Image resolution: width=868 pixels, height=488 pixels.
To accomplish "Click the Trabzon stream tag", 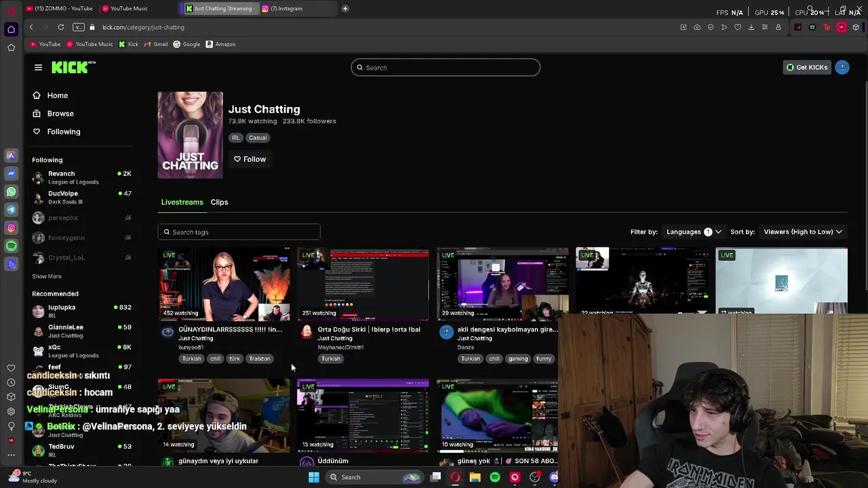I will pyautogui.click(x=260, y=359).
